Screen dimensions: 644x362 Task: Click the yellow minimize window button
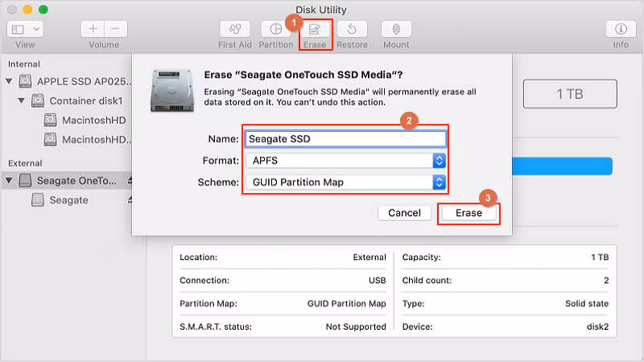point(27,10)
